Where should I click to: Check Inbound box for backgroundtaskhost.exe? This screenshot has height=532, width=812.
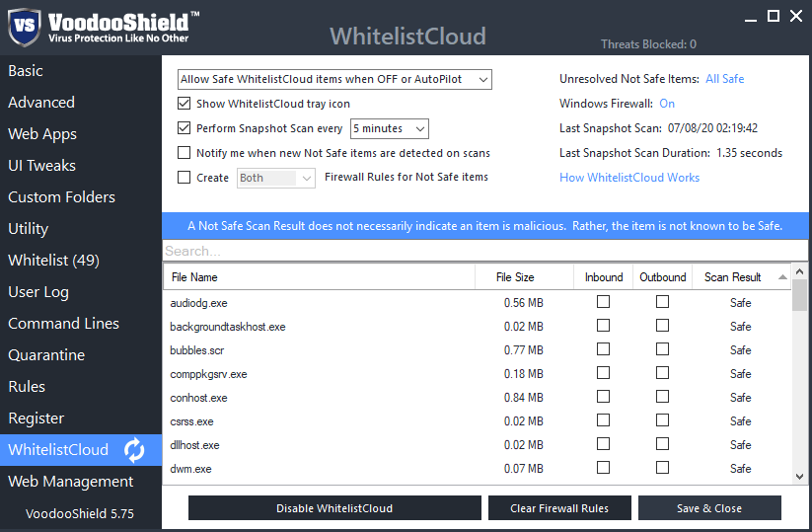(603, 326)
